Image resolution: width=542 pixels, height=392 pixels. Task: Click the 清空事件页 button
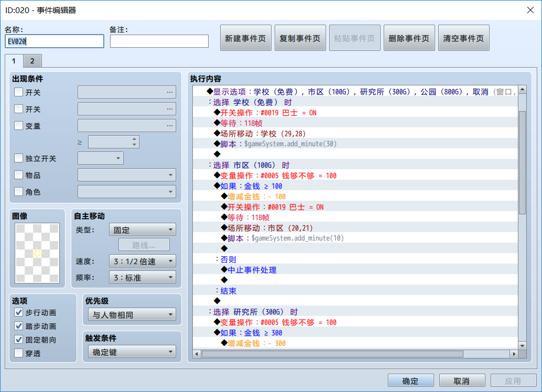click(464, 38)
